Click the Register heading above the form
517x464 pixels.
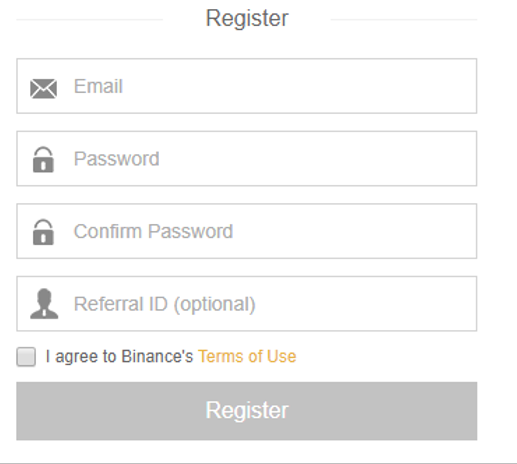tap(247, 18)
